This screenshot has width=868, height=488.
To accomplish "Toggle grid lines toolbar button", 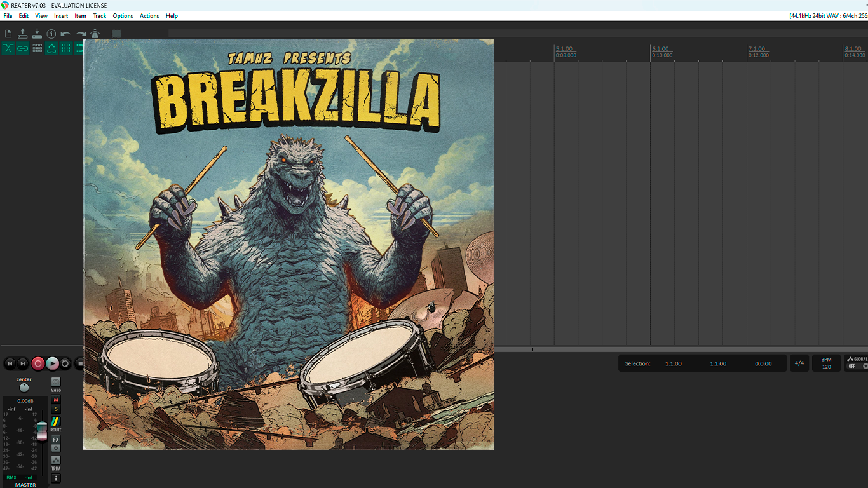I will click(x=66, y=48).
